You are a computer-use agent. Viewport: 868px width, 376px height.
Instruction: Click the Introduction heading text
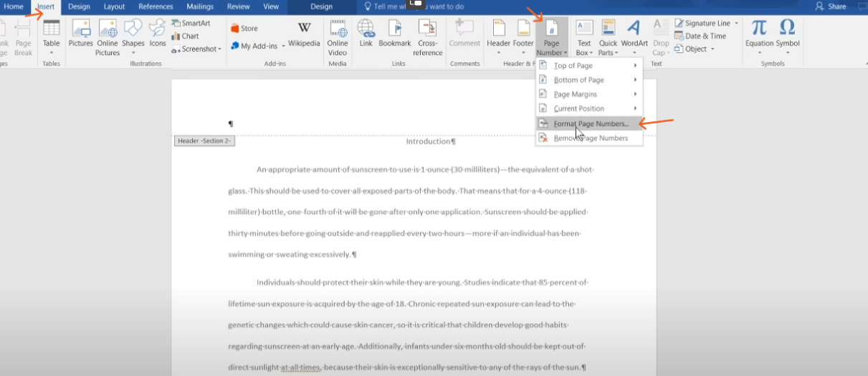[x=430, y=141]
